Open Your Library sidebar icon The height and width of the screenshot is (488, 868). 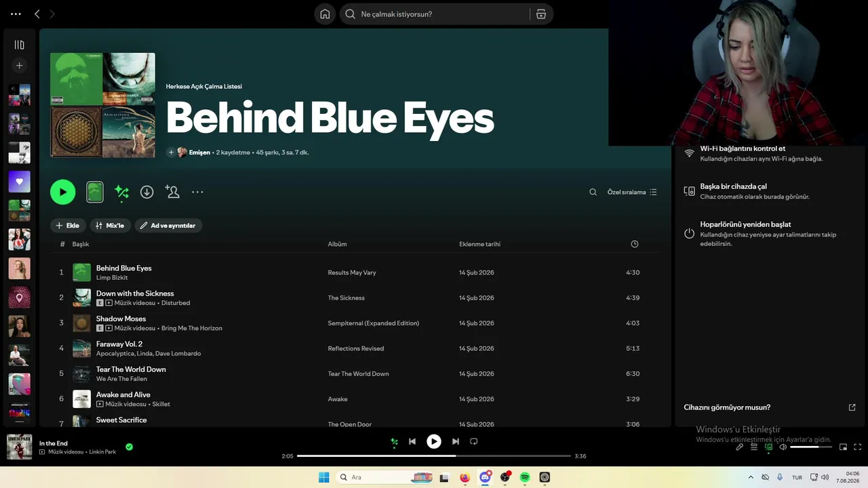point(19,45)
